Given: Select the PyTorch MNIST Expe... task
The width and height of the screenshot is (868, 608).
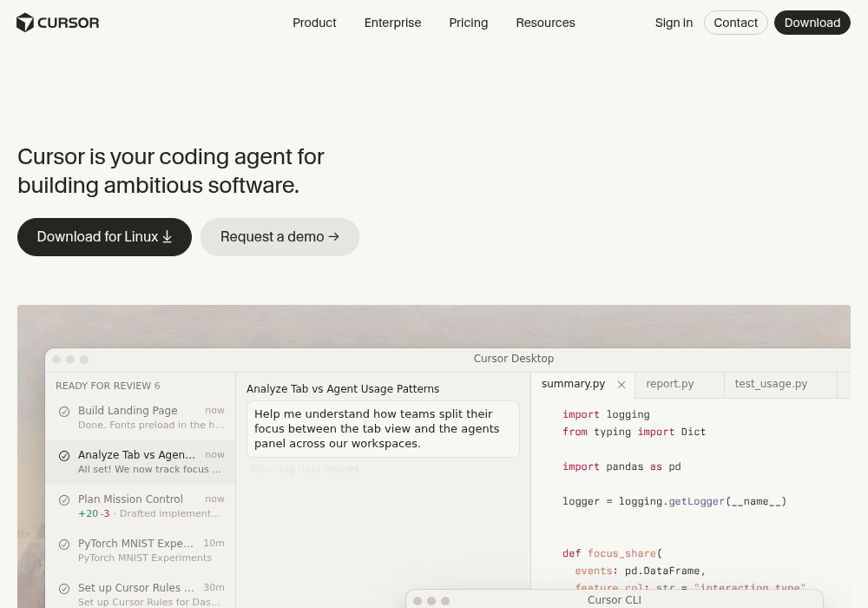Looking at the screenshot, I should pyautogui.click(x=141, y=551).
